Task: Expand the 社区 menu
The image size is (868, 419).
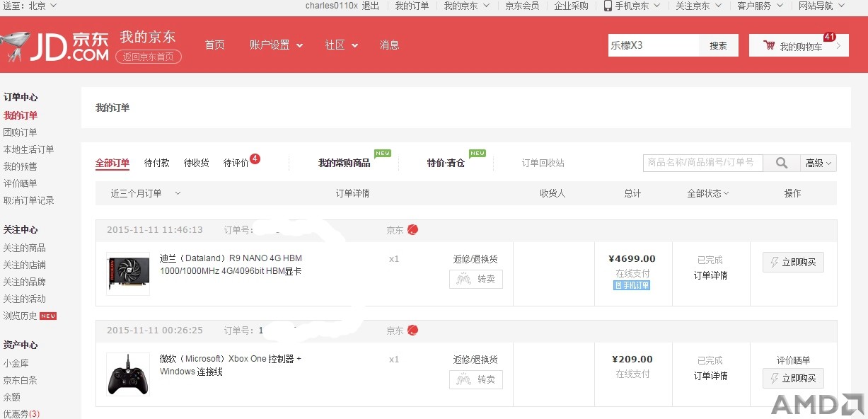Action: tap(342, 45)
